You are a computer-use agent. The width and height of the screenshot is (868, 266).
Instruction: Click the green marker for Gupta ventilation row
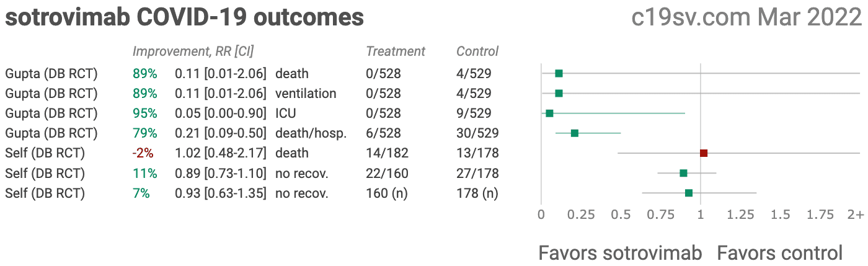(x=559, y=94)
